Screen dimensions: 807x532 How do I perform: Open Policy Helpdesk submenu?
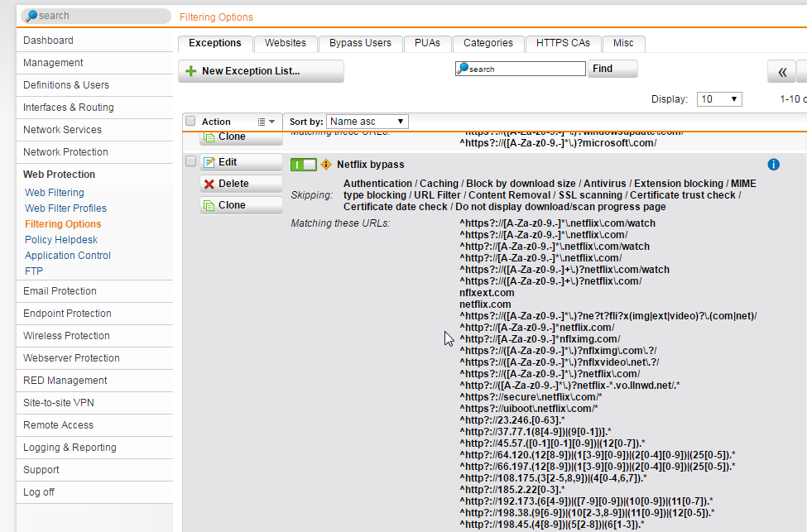[x=61, y=240]
